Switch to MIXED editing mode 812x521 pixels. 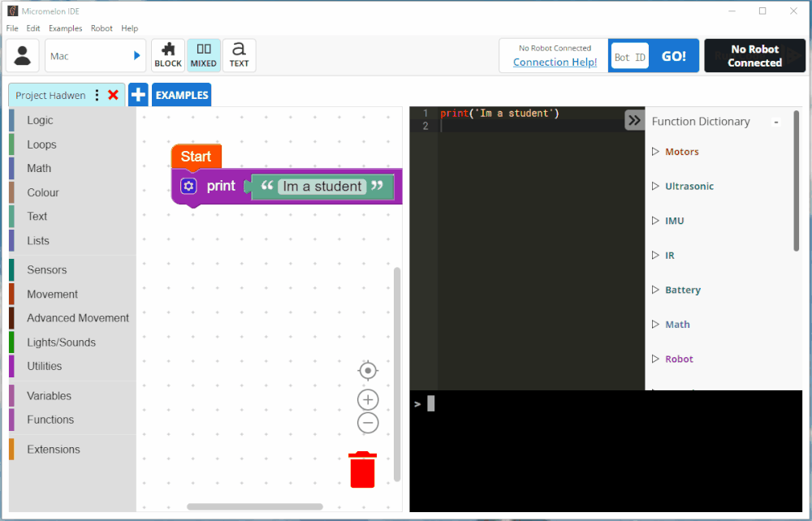pyautogui.click(x=203, y=55)
